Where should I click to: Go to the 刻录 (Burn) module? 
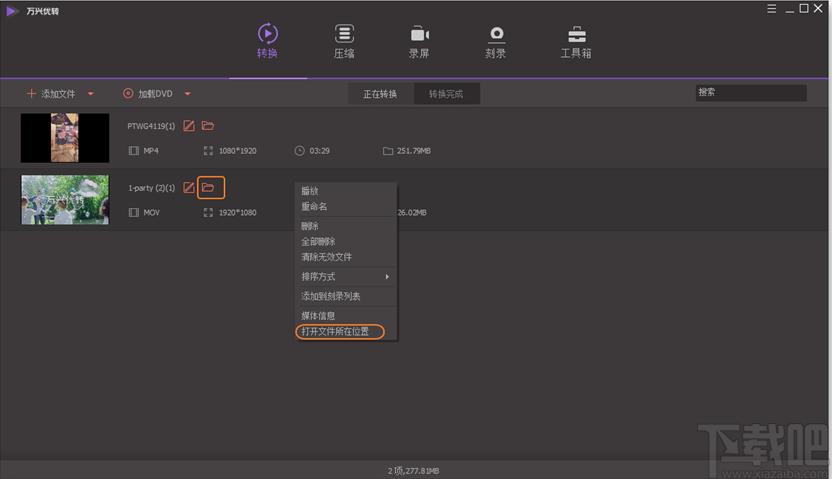[x=496, y=41]
